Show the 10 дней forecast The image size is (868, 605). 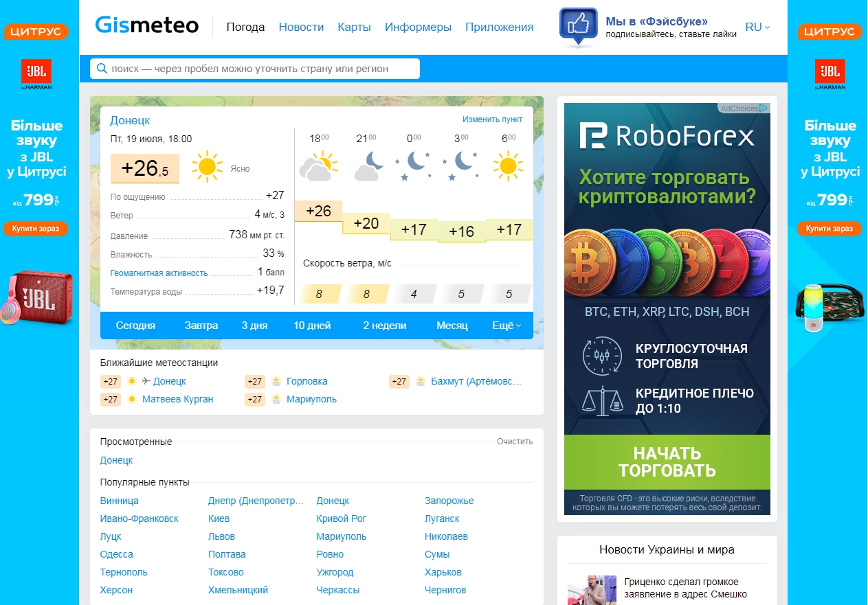pyautogui.click(x=312, y=326)
